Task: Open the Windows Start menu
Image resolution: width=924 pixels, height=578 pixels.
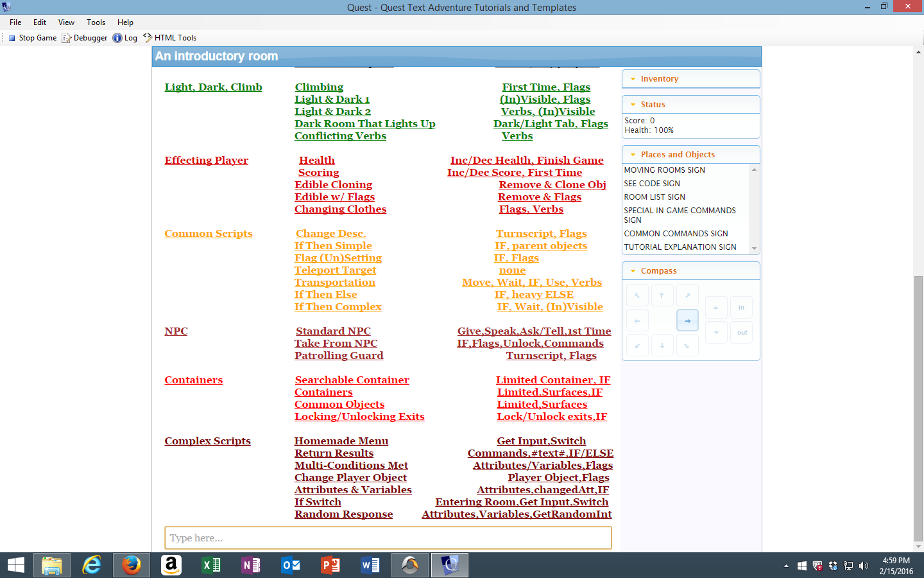Action: (15, 565)
